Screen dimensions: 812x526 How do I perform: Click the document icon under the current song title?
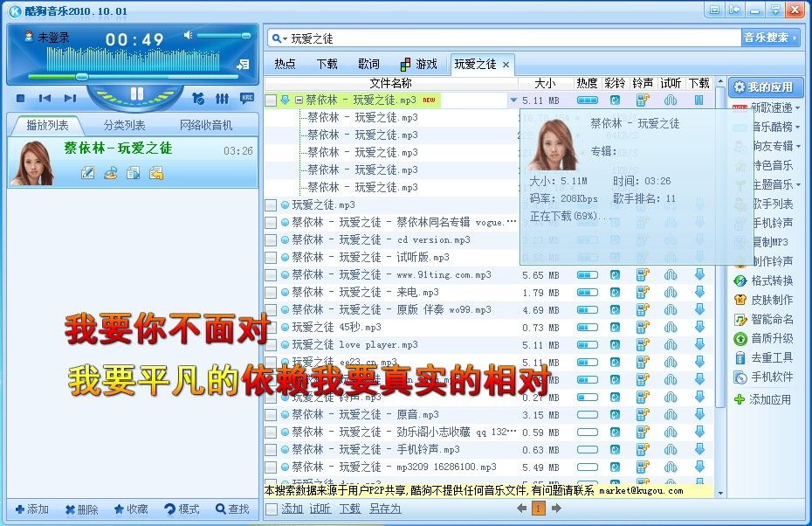[x=133, y=173]
